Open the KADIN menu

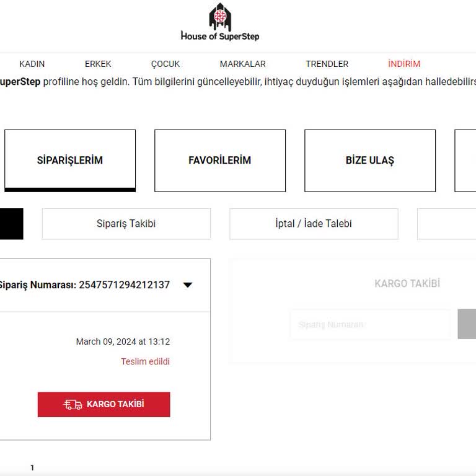pos(32,64)
